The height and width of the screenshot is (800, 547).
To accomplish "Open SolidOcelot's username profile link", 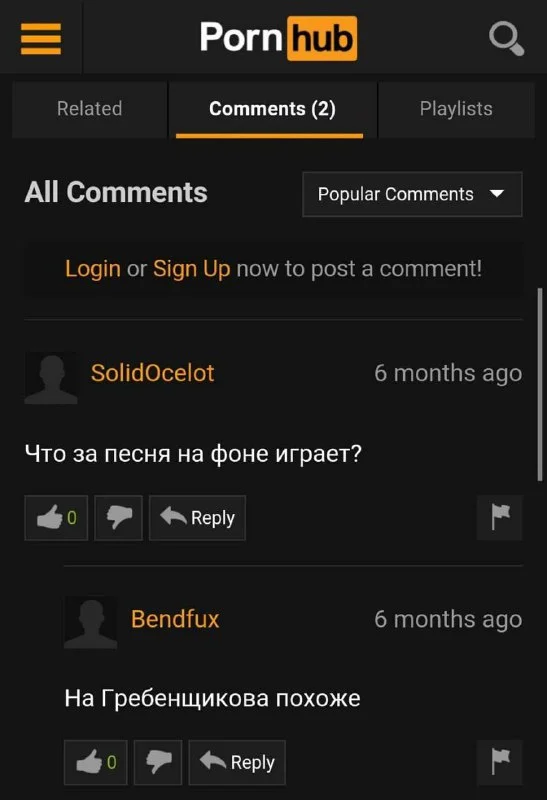I will click(153, 373).
